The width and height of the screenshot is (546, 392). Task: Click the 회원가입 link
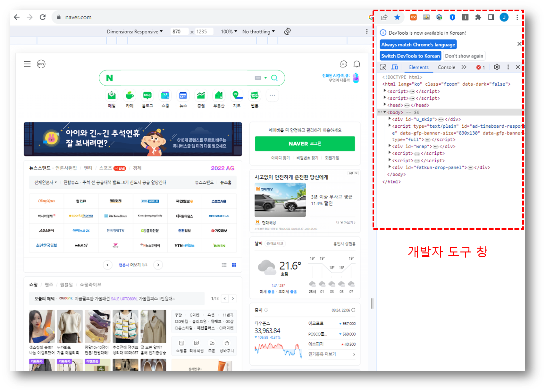332,158
